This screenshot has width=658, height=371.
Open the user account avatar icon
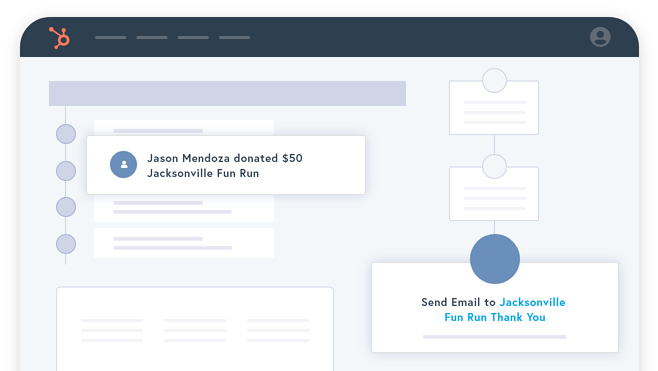pyautogui.click(x=600, y=37)
